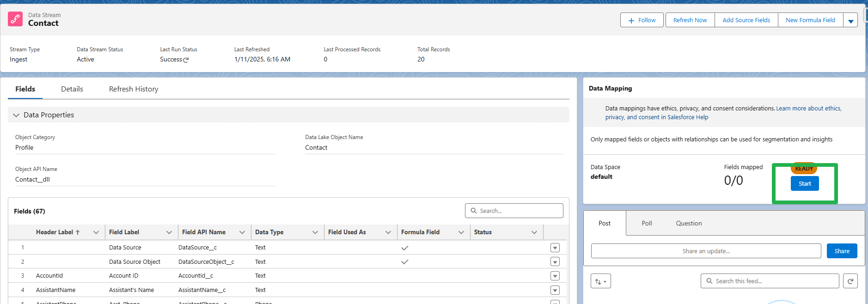
Task: Open Field Label column menu chevron
Action: 169,232
